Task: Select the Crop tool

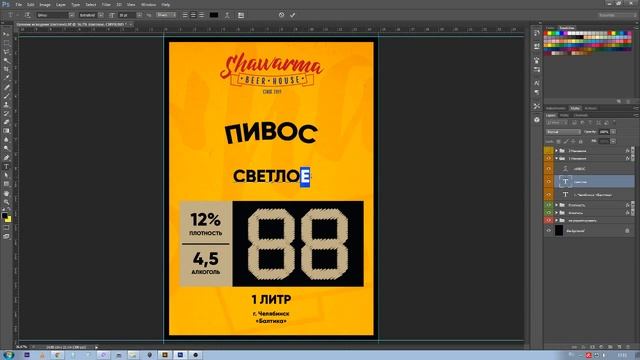Action: coord(6,69)
